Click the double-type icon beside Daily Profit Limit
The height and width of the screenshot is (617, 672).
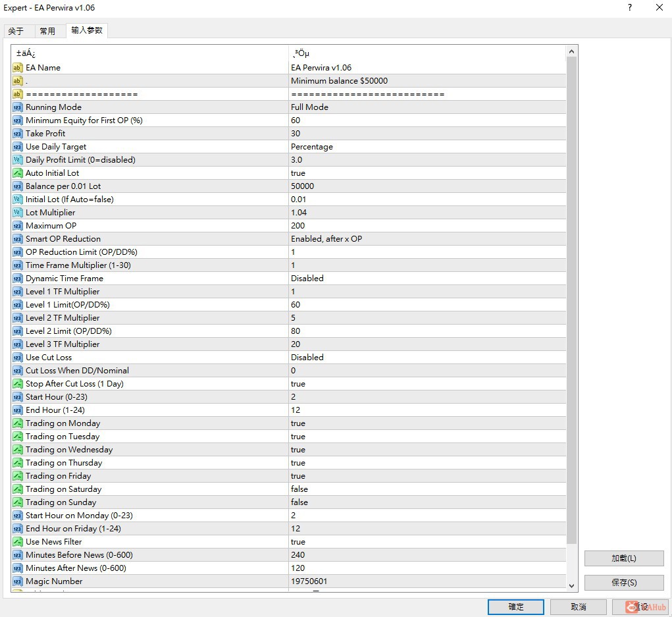tap(17, 160)
